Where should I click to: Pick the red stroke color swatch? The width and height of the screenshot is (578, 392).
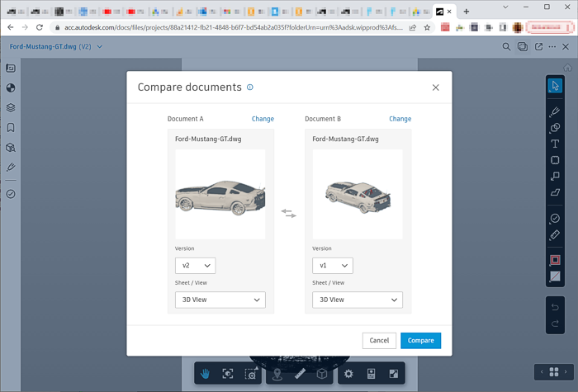pos(555,260)
